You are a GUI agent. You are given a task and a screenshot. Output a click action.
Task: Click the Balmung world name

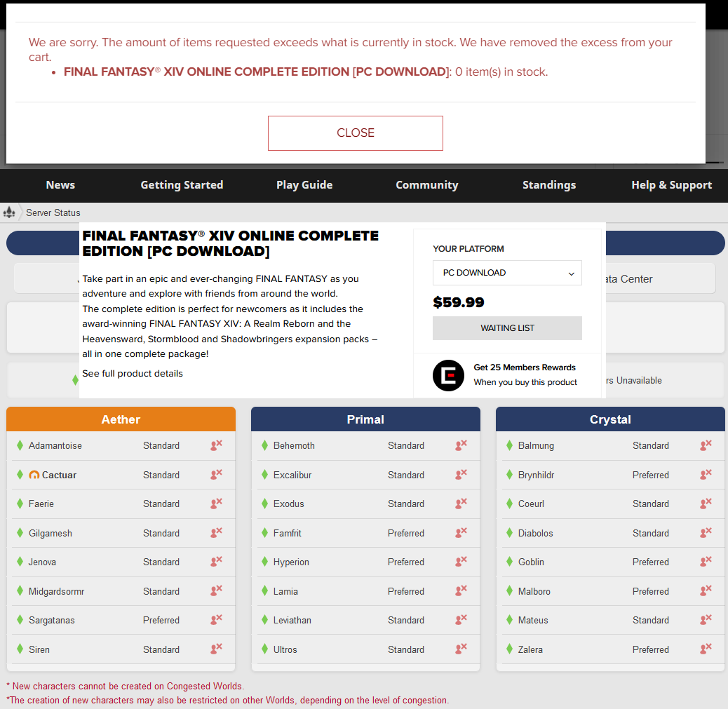coord(536,446)
